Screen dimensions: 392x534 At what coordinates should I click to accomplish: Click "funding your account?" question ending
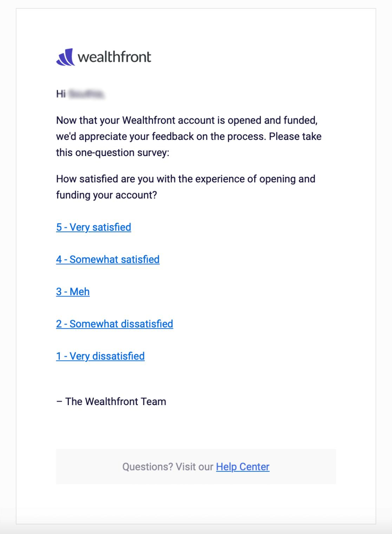tap(106, 195)
